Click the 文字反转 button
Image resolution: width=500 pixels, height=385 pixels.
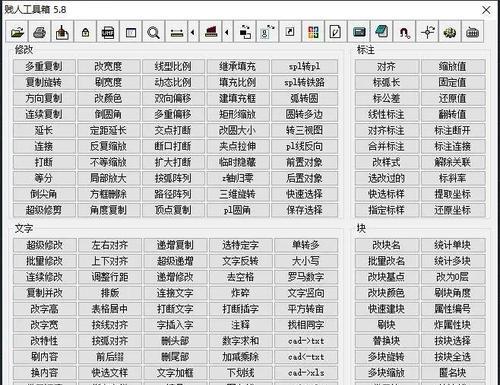click(x=241, y=261)
